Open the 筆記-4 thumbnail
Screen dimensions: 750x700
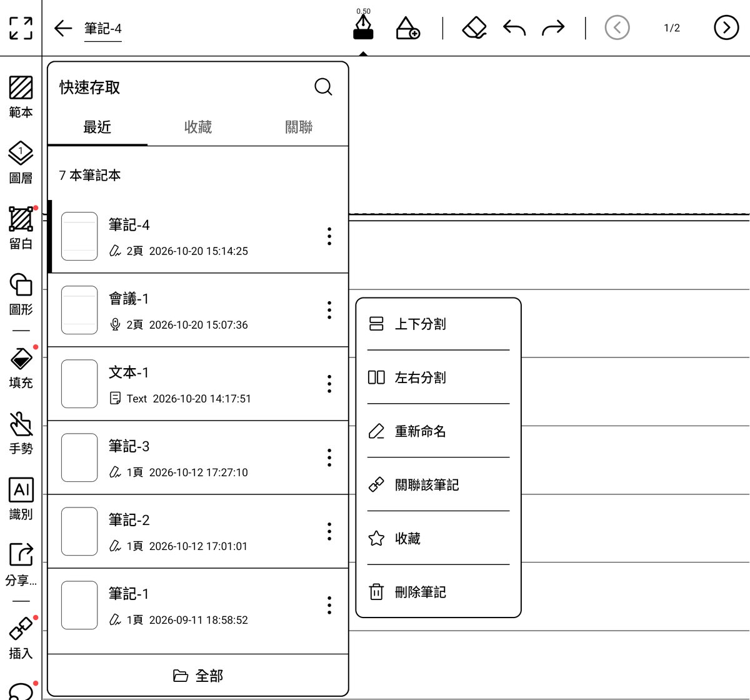click(x=79, y=236)
